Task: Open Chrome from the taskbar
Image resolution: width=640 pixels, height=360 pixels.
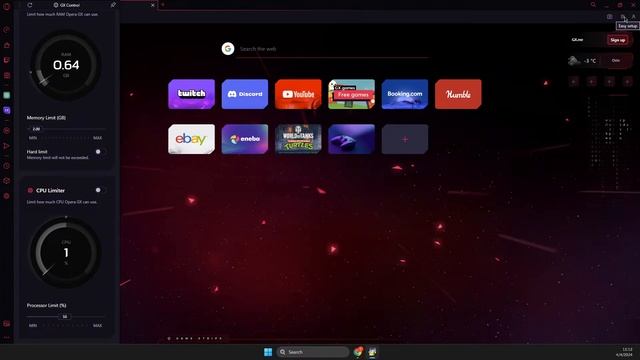Action: point(358,352)
